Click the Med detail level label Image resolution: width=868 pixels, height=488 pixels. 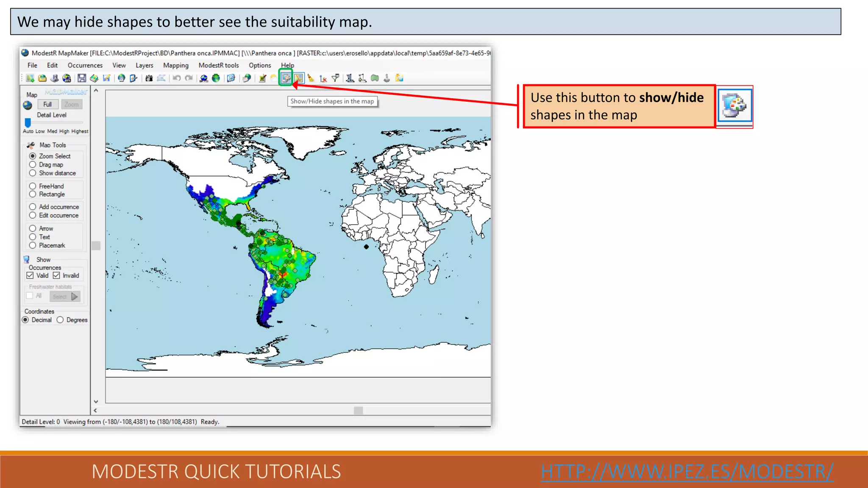pyautogui.click(x=52, y=131)
